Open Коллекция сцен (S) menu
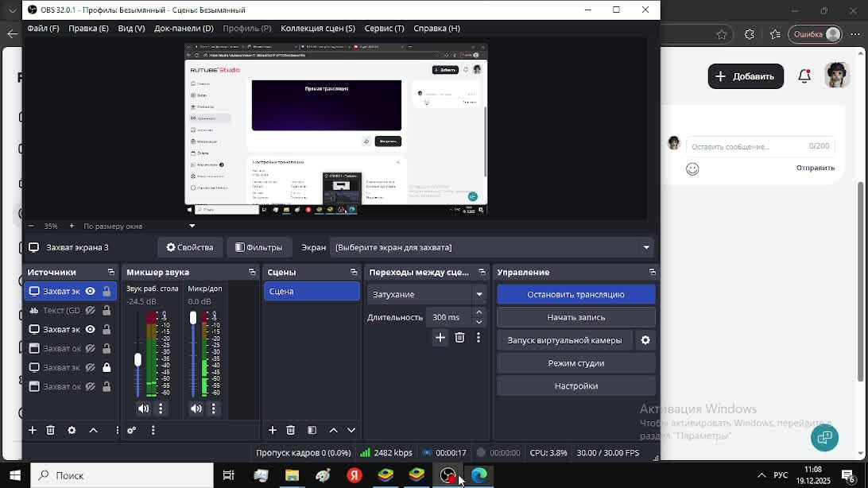The height and width of the screenshot is (488, 868). [318, 29]
